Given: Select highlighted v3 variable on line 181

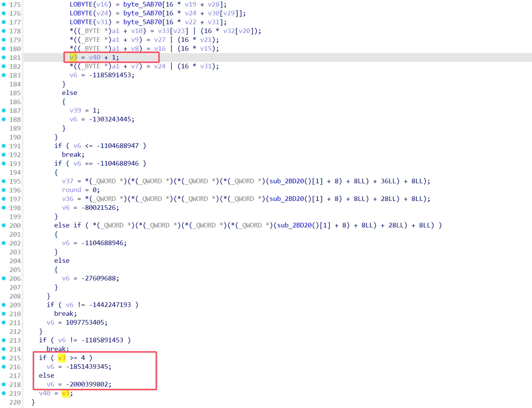Looking at the screenshot, I should pos(73,57).
